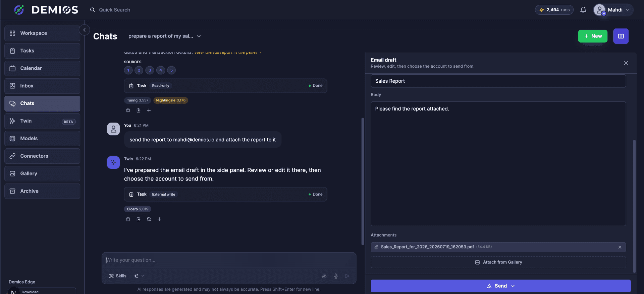Expand the External write Task card
Image resolution: width=644 pixels, height=294 pixels.
(x=225, y=194)
